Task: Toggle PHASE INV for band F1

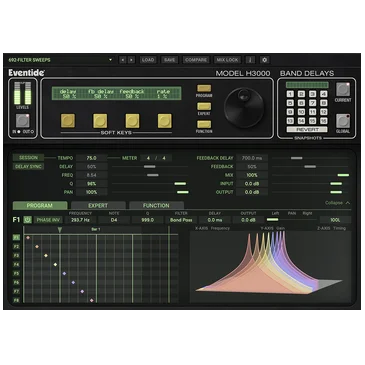Action: click(48, 220)
